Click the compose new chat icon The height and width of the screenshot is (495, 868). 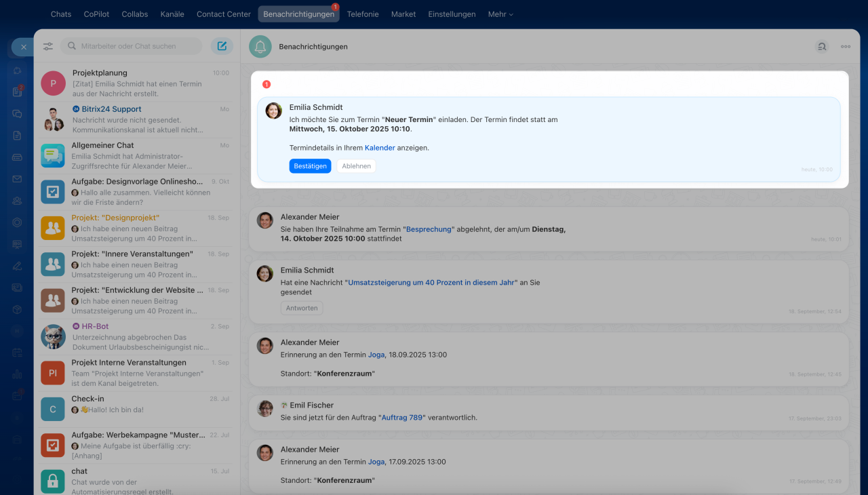[222, 46]
